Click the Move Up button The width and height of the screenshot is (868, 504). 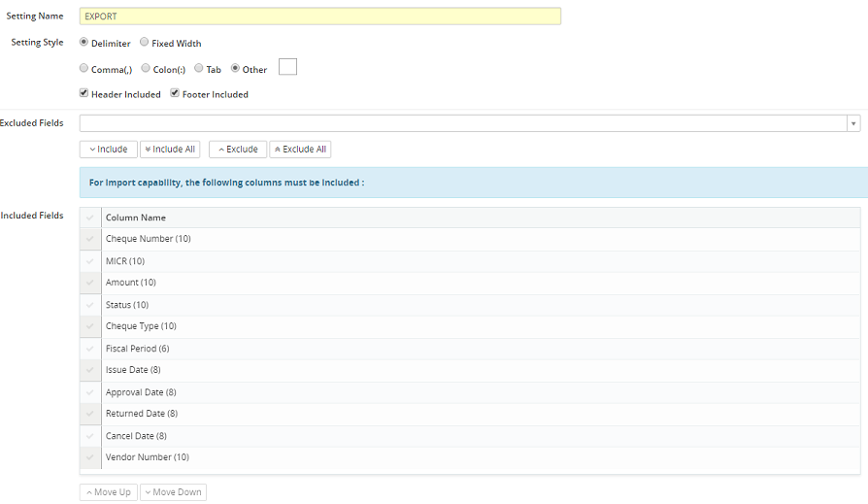pos(108,492)
